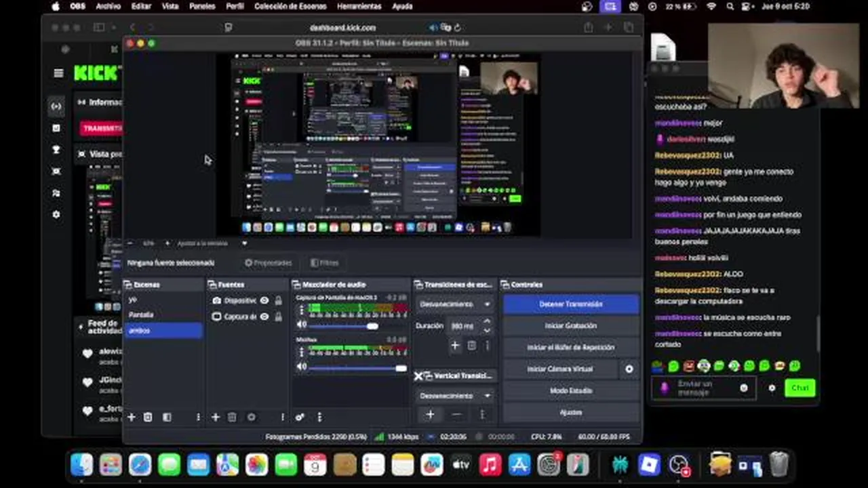Screen dimensions: 868x488
Task: Open advanced audio properties gears icon
Action: (x=300, y=418)
